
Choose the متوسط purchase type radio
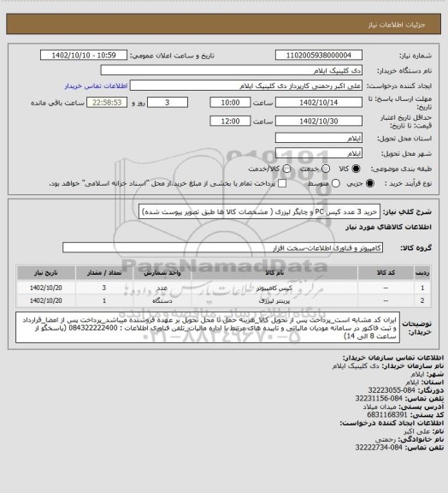pos(336,183)
